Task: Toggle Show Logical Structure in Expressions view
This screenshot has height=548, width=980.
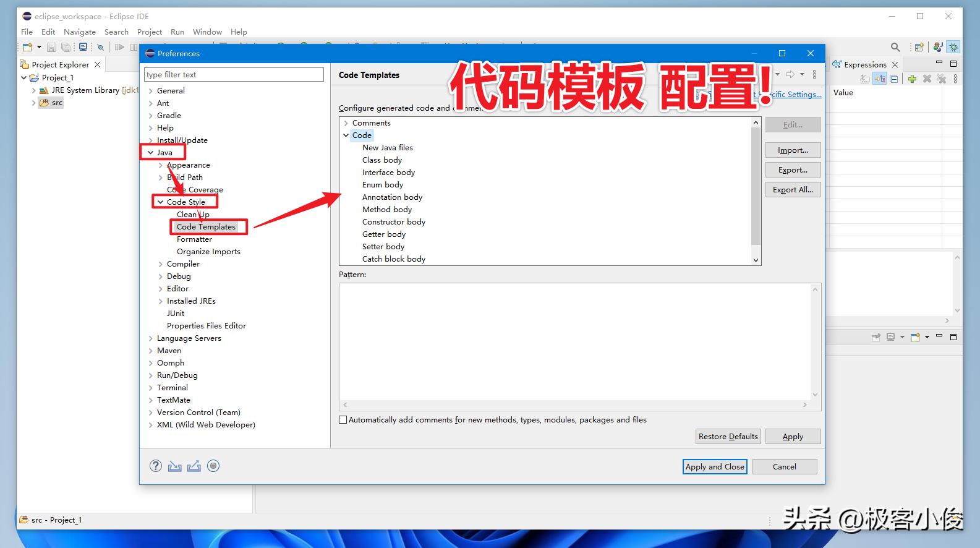Action: (x=879, y=79)
